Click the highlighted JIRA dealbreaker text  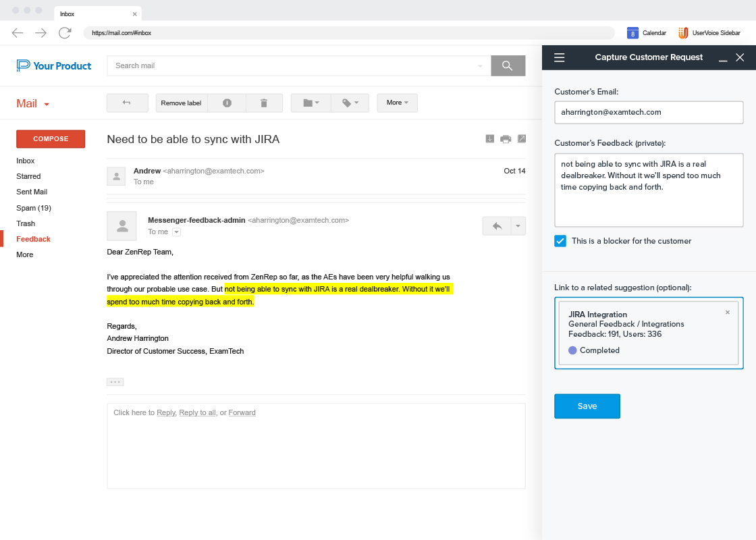279,295
